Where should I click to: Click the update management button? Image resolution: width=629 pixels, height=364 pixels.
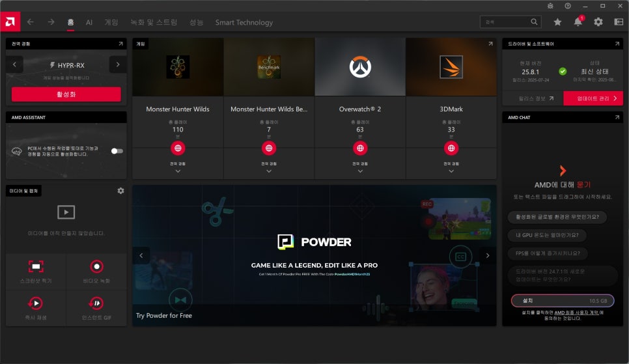point(593,98)
